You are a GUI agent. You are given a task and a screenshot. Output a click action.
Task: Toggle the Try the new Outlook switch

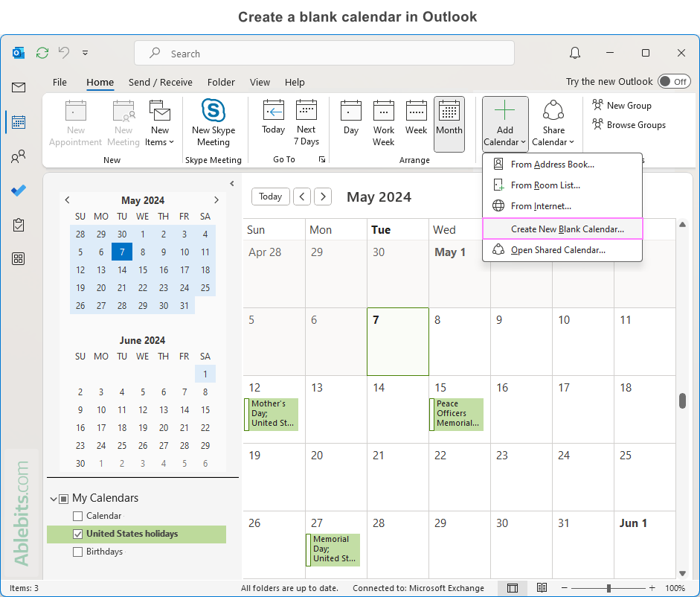(x=674, y=81)
